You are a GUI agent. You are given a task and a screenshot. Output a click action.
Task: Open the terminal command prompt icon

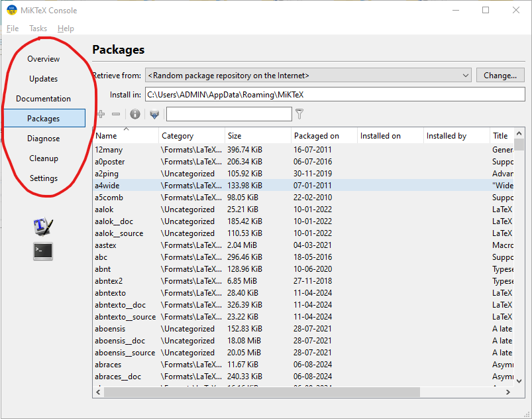[x=43, y=251]
